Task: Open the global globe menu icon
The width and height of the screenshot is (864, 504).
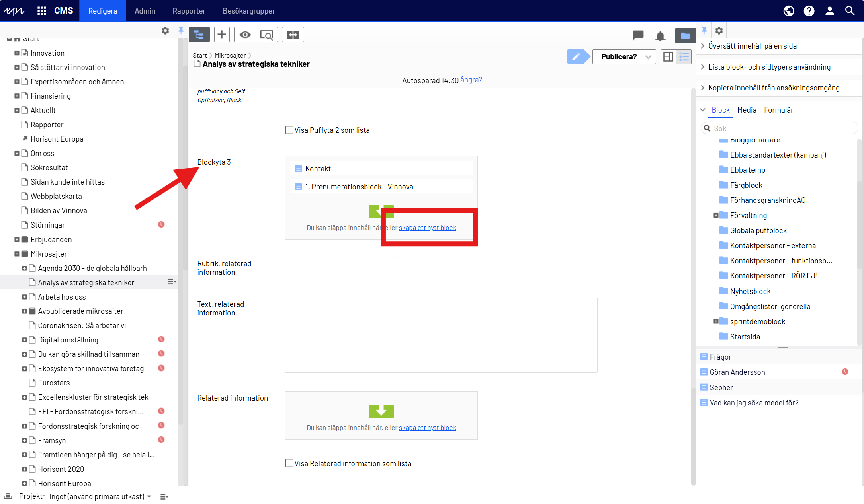Action: (x=788, y=11)
